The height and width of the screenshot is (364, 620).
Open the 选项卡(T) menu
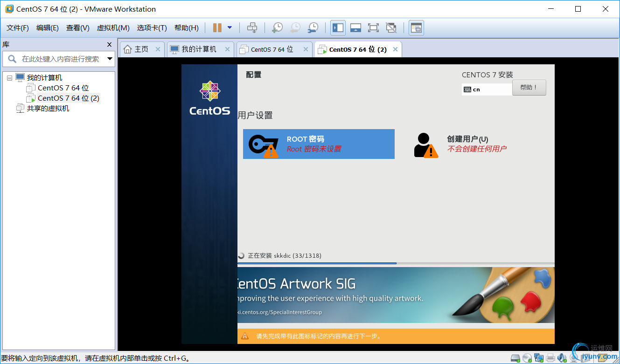(152, 28)
